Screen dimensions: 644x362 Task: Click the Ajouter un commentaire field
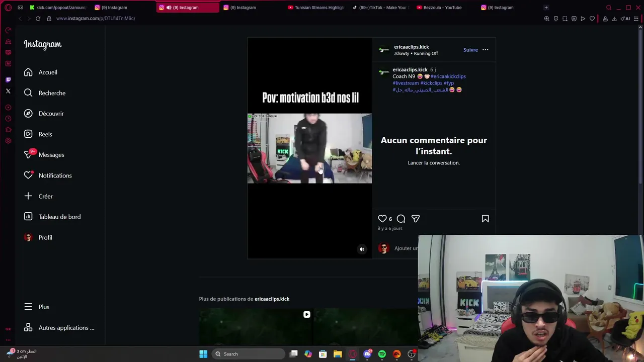pyautogui.click(x=406, y=248)
